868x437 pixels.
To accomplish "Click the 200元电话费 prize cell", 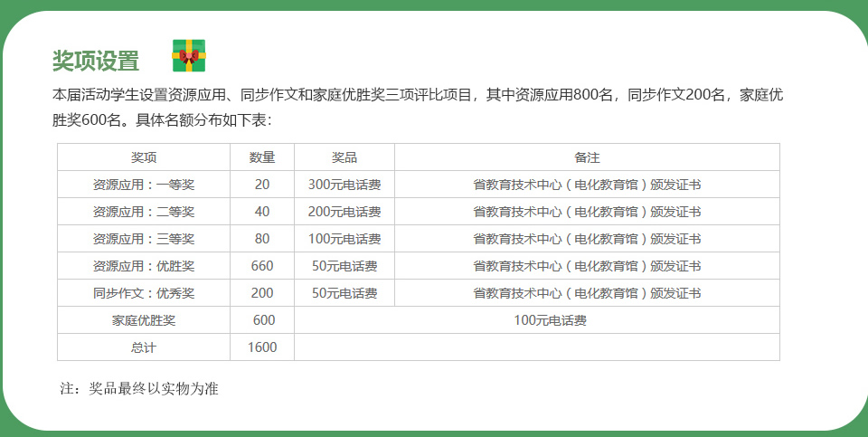I will [x=344, y=212].
